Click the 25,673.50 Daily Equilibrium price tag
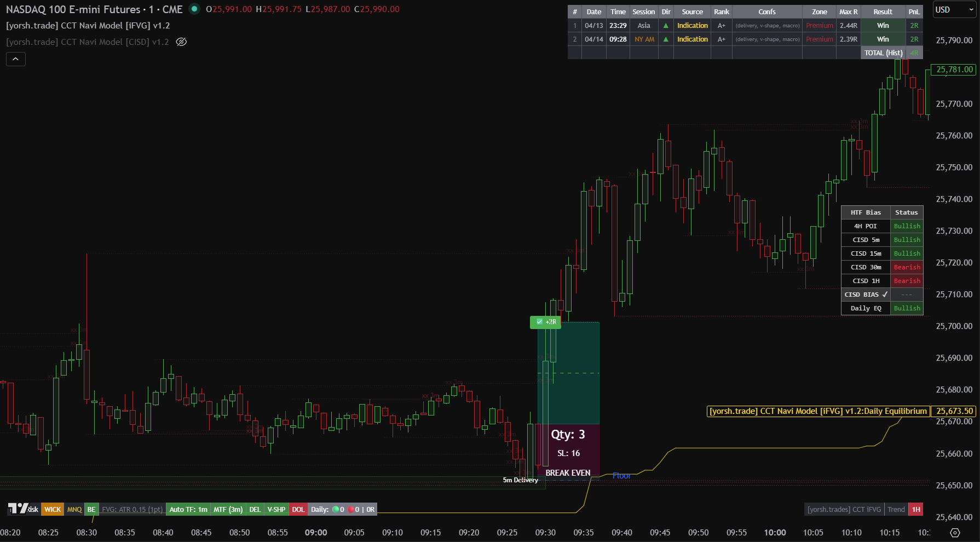Screen dimensions: 980x542 click(x=954, y=411)
